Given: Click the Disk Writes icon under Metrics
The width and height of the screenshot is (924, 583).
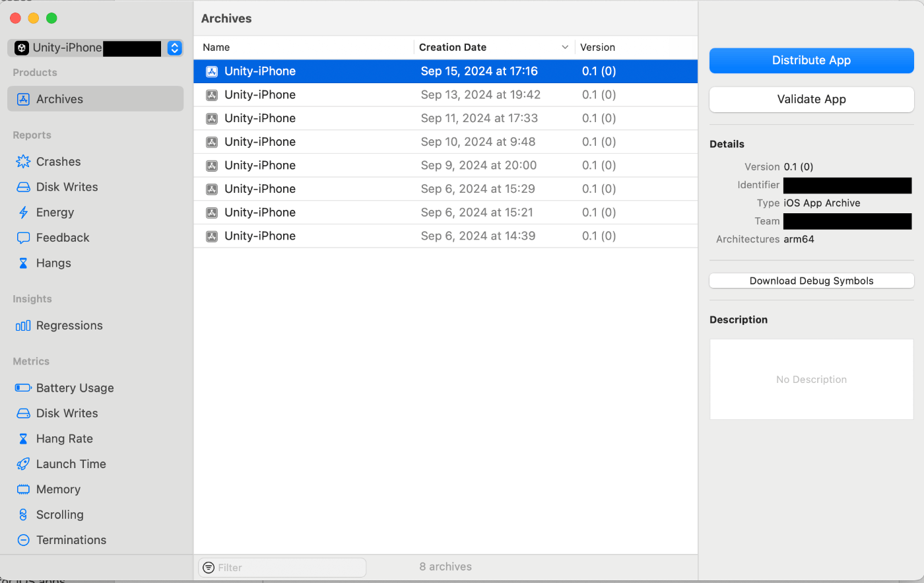Looking at the screenshot, I should 23,413.
